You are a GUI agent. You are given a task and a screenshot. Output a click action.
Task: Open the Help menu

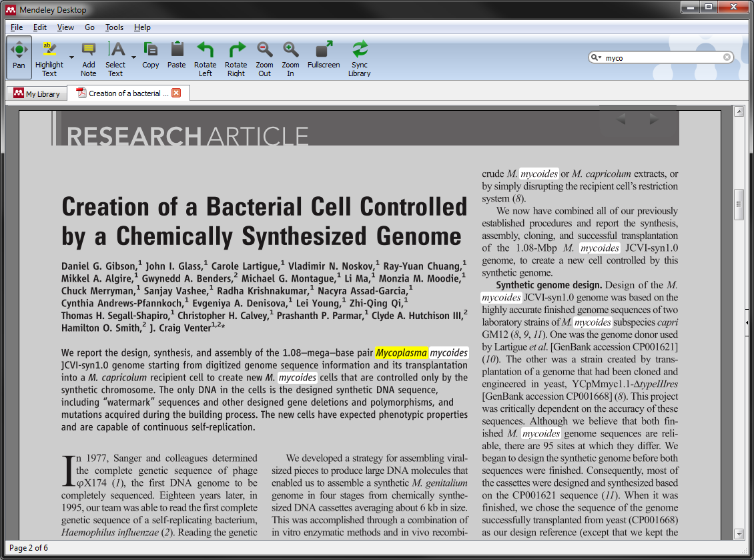(142, 27)
